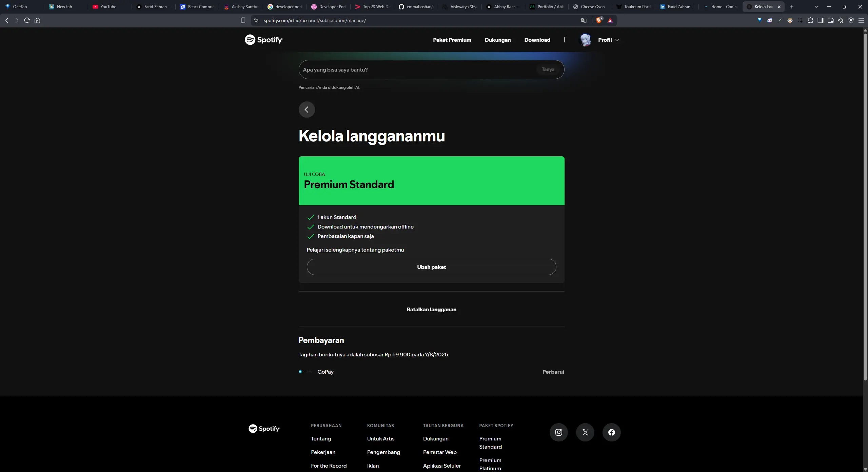This screenshot has width=868, height=472.
Task: Open Spotify's Instagram page
Action: (559, 432)
